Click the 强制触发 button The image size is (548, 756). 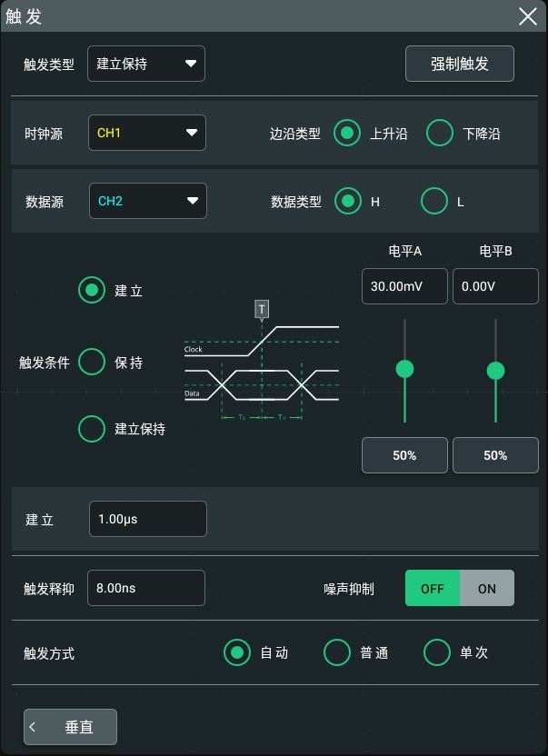[x=460, y=64]
